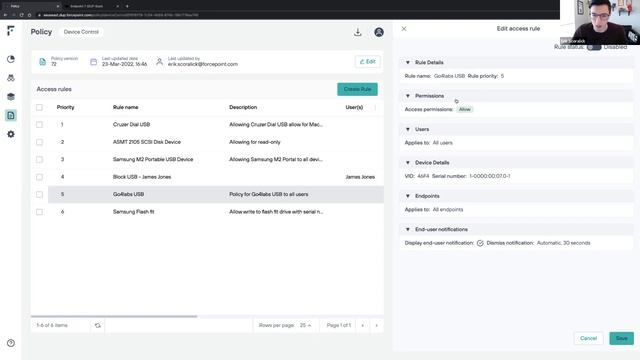Select the Samsung M2 Portable USB Device rule

(x=153, y=160)
